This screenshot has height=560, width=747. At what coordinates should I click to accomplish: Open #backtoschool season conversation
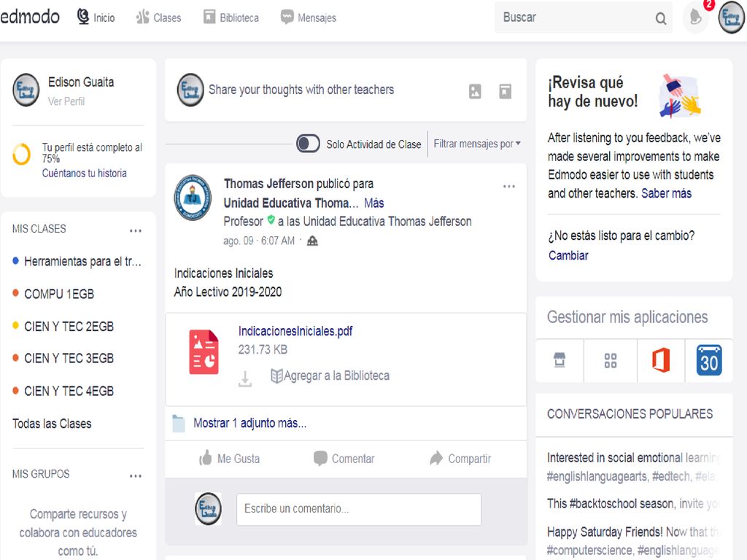tap(634, 504)
